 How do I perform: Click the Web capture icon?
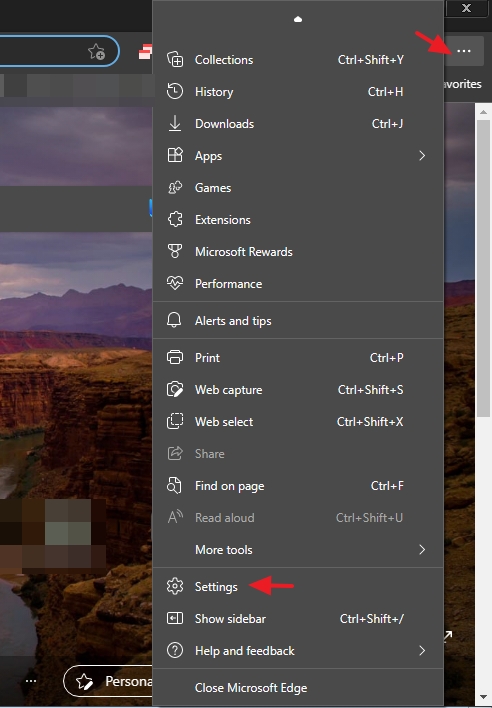coord(175,389)
